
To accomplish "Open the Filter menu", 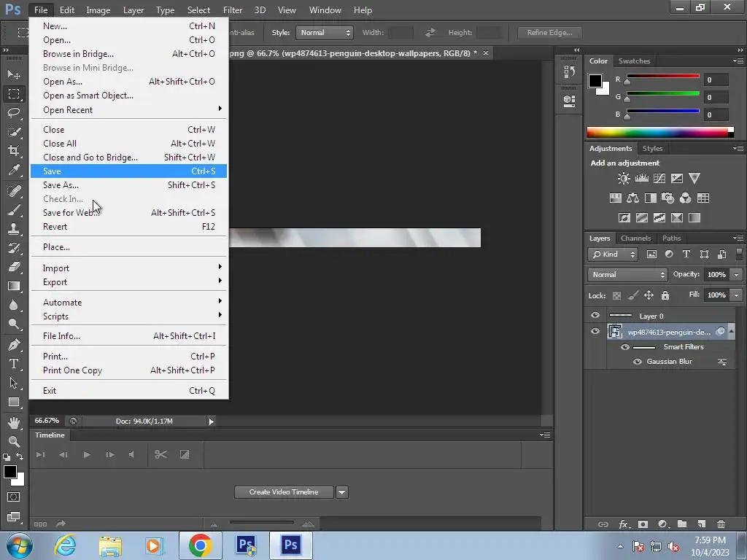I will coord(233,10).
